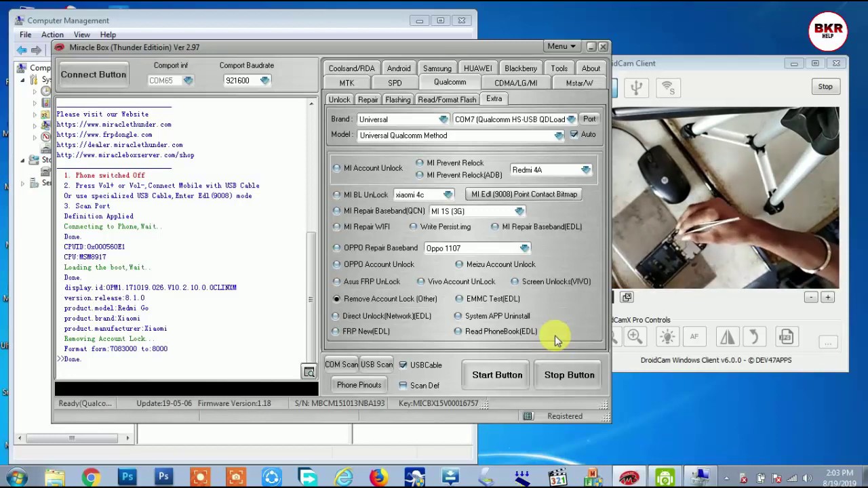Click DroidCam zoom-in magnifier icon

pos(635,337)
